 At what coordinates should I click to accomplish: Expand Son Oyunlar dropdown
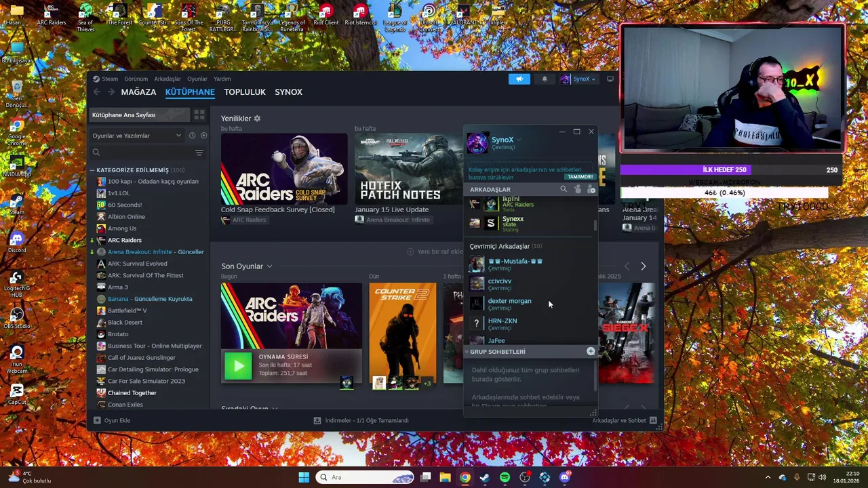click(x=269, y=266)
